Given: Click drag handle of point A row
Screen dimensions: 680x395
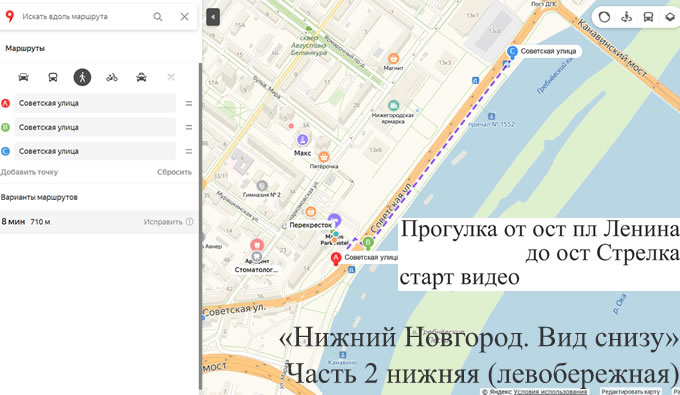Looking at the screenshot, I should click(189, 103).
